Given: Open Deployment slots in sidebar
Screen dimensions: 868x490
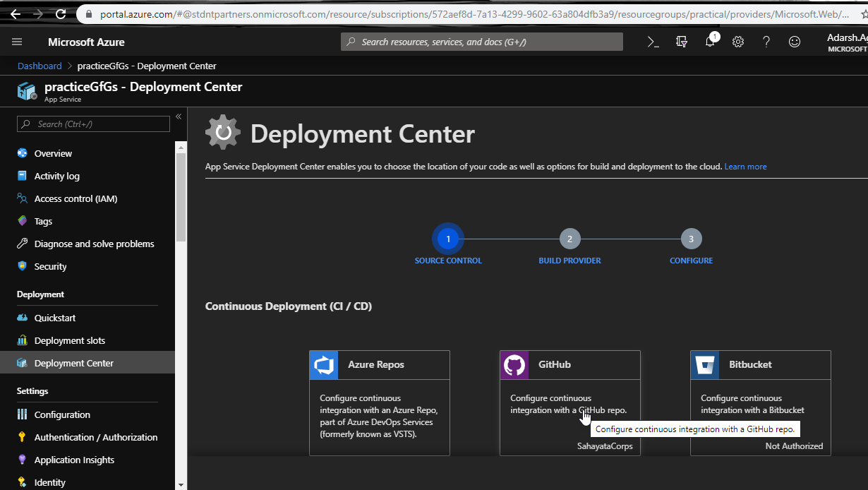Looking at the screenshot, I should pyautogui.click(x=69, y=340).
